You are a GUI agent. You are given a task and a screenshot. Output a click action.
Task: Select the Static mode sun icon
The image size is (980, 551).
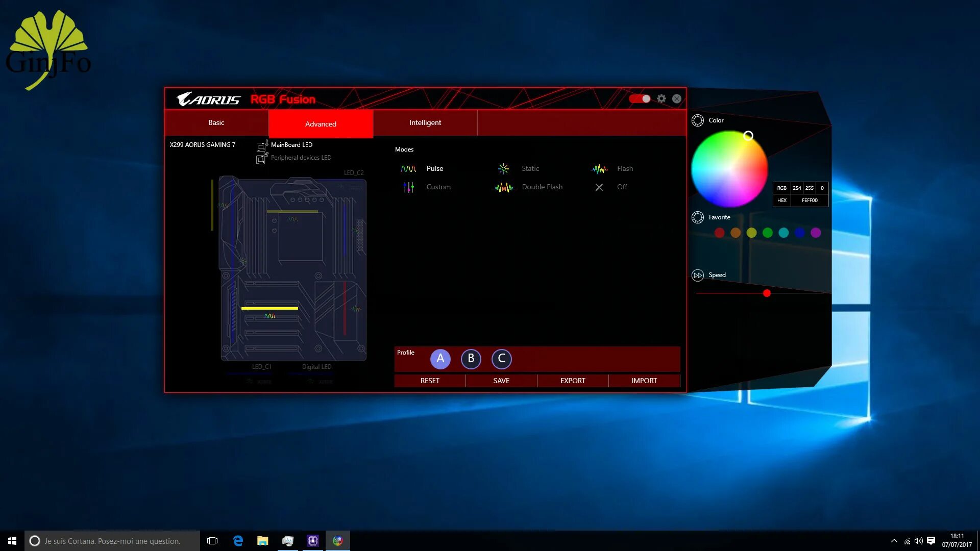tap(503, 169)
